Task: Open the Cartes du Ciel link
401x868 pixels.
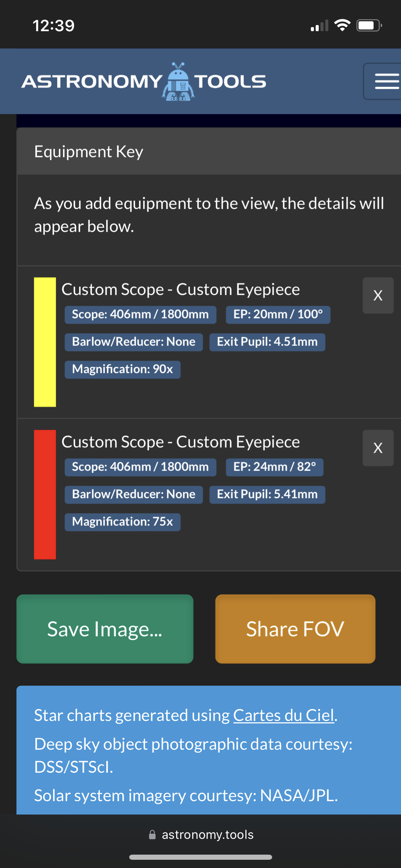Action: tap(283, 715)
